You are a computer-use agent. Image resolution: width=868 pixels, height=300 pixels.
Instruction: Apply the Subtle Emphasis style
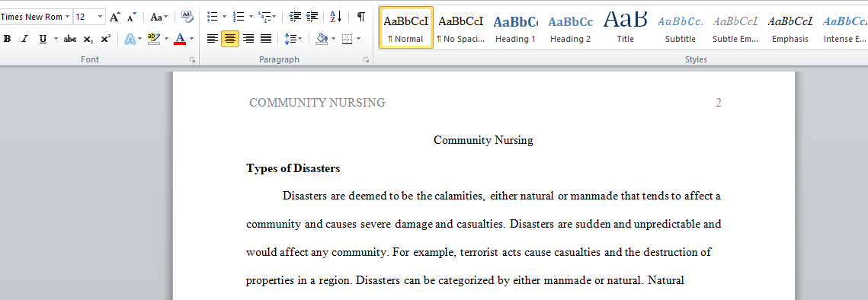click(x=735, y=27)
